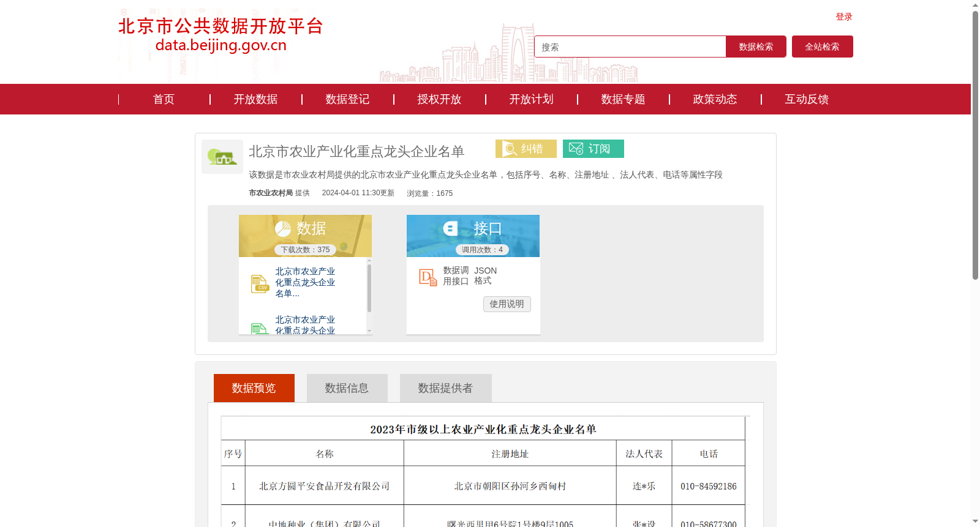Click the 连*乐 legal representative cell
The width and height of the screenshot is (980, 527).
click(x=644, y=486)
